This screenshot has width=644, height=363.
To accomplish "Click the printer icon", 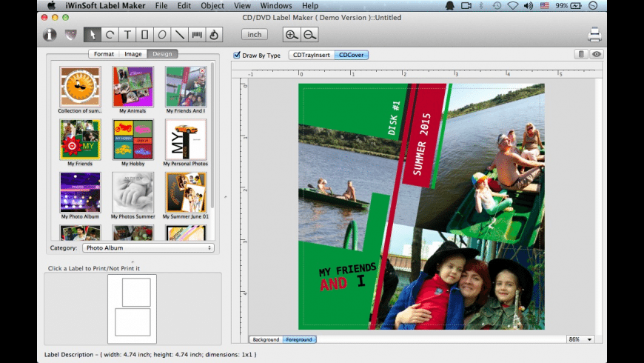I will 594,35.
